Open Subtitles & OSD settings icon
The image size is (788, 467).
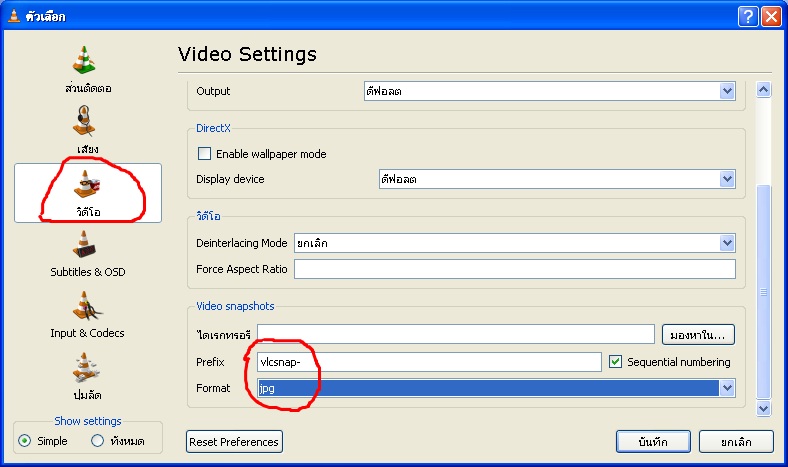click(84, 244)
